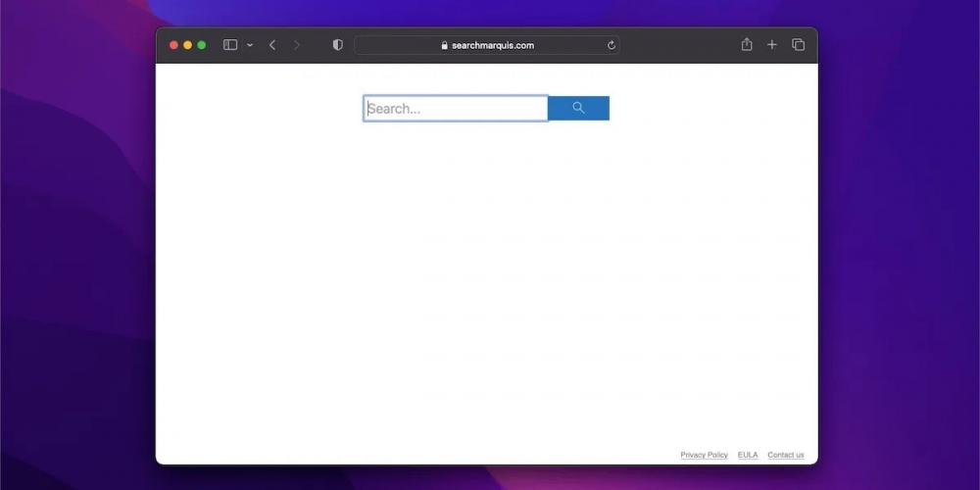Viewport: 980px width, 490px height.
Task: Enter full screen with green button
Action: [x=202, y=45]
